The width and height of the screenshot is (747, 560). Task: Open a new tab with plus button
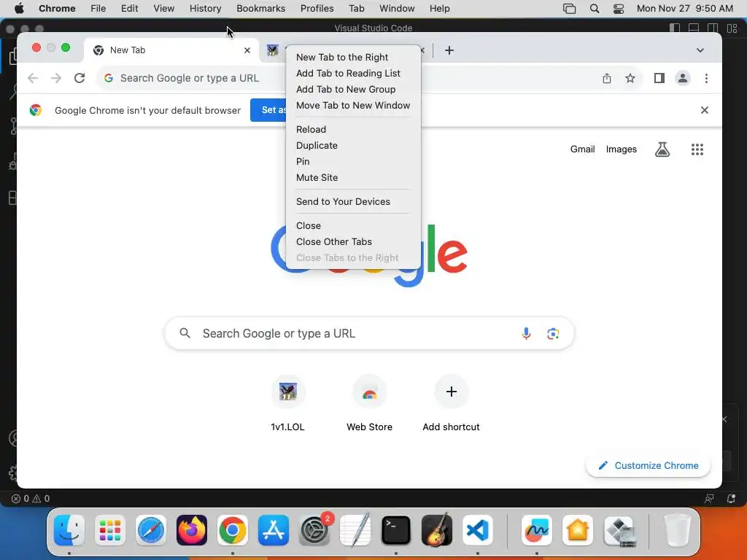(x=449, y=50)
